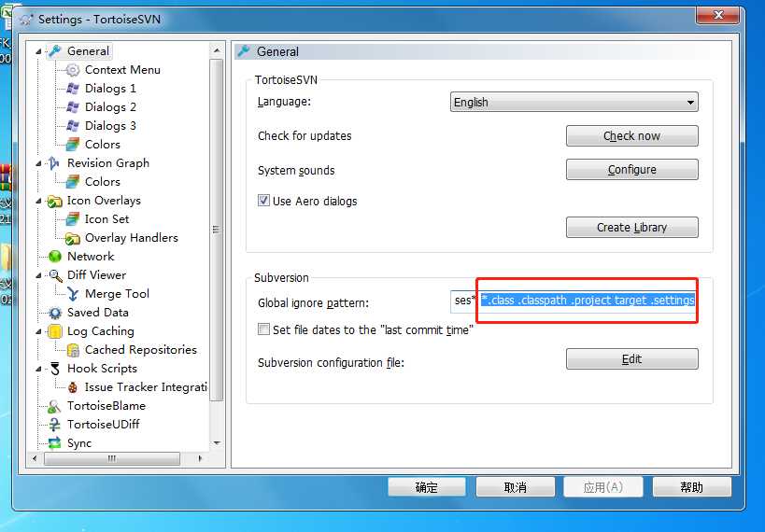Click the Overlay Handlers icon
Image resolution: width=765 pixels, height=532 pixels.
point(73,238)
